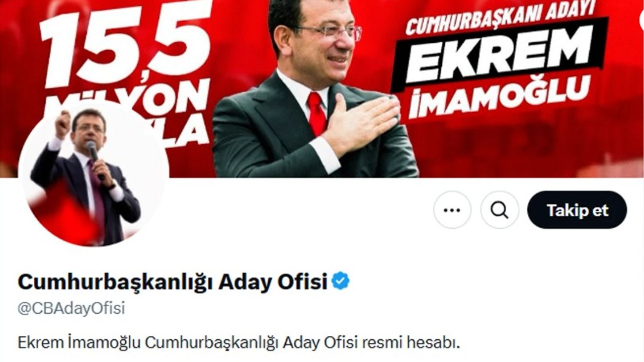The image size is (644, 362).
Task: Click the bio text ending 'resmi hesabı'
Action: (x=239, y=343)
